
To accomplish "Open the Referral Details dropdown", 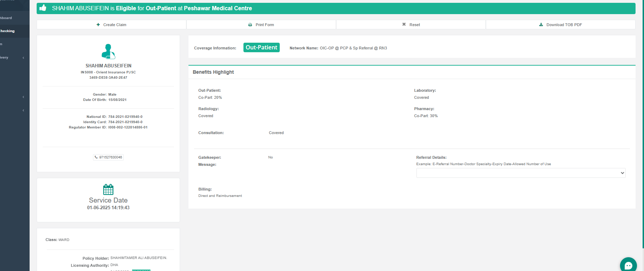I will click(x=521, y=173).
